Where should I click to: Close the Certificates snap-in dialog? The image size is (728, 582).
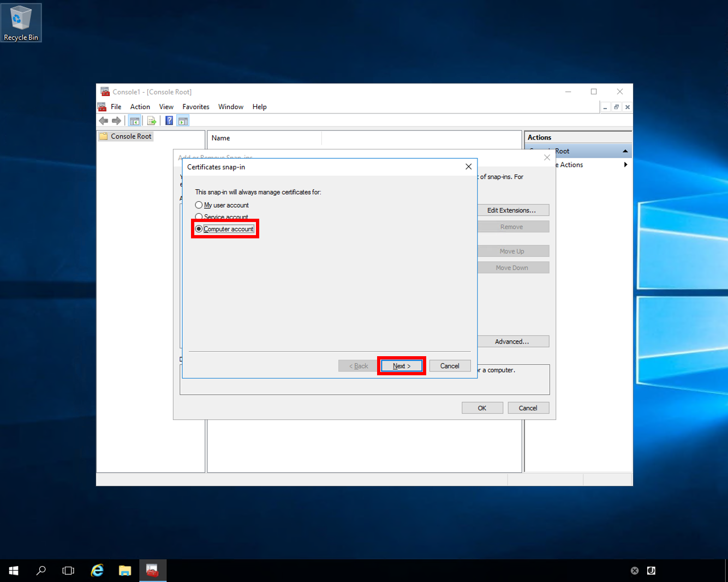pos(468,167)
